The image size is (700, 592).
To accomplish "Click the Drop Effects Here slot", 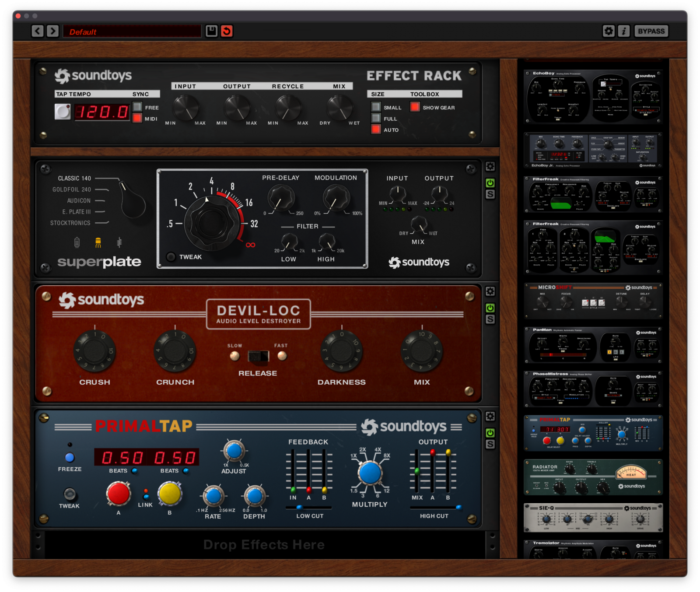I will tap(264, 545).
